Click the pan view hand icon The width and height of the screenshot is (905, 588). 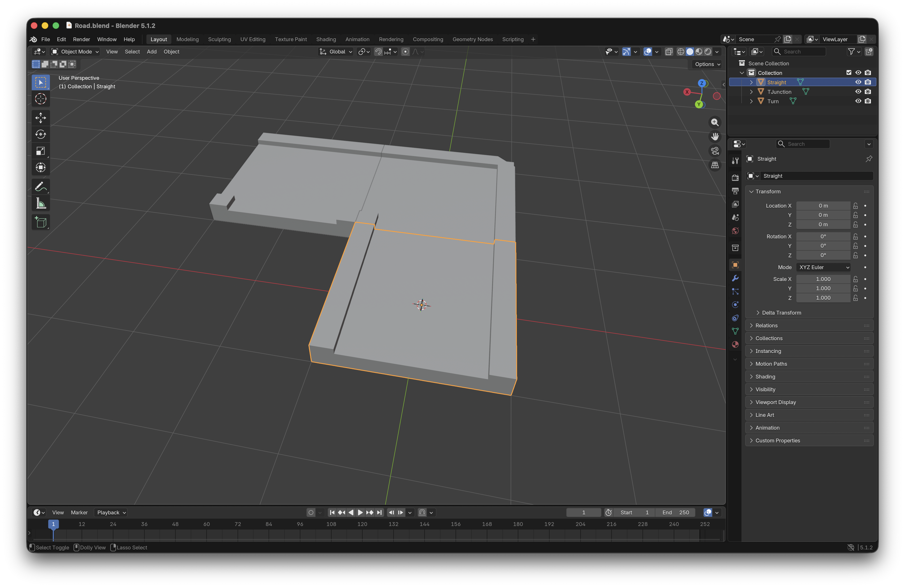[x=715, y=137]
